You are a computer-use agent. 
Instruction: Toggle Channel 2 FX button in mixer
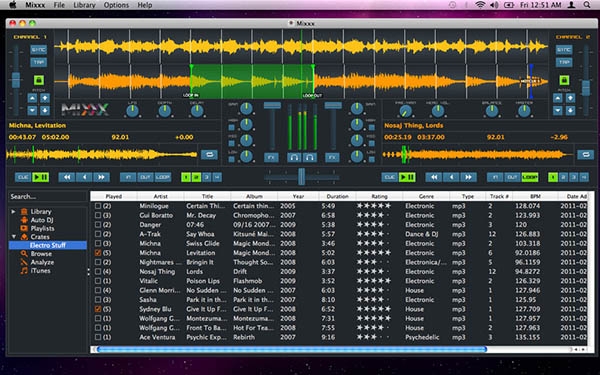[x=332, y=157]
